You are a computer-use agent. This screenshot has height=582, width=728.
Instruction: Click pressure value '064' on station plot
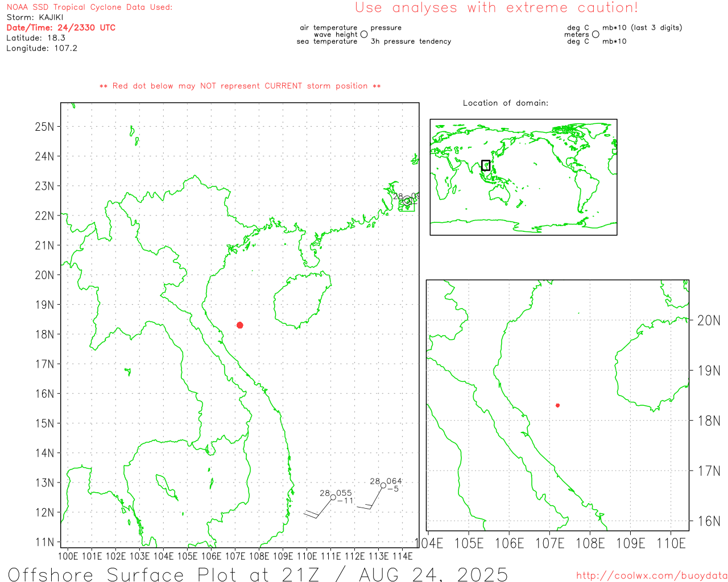point(394,481)
